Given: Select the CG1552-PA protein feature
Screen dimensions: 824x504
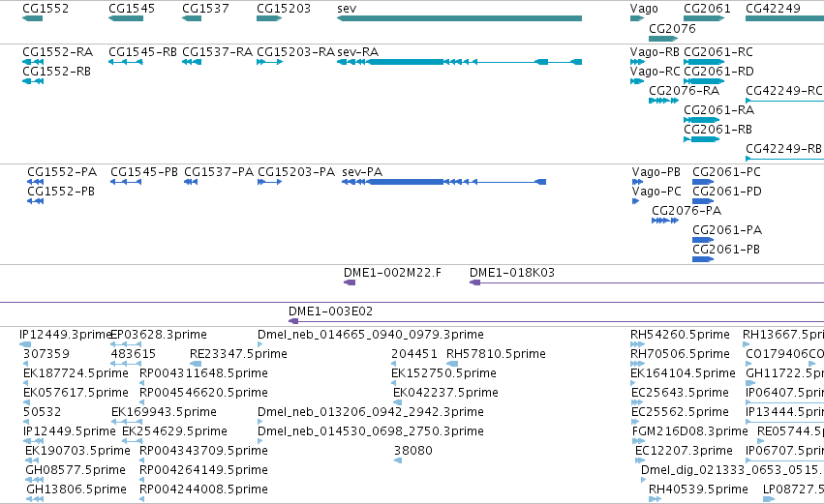Looking at the screenshot, I should tap(35, 182).
